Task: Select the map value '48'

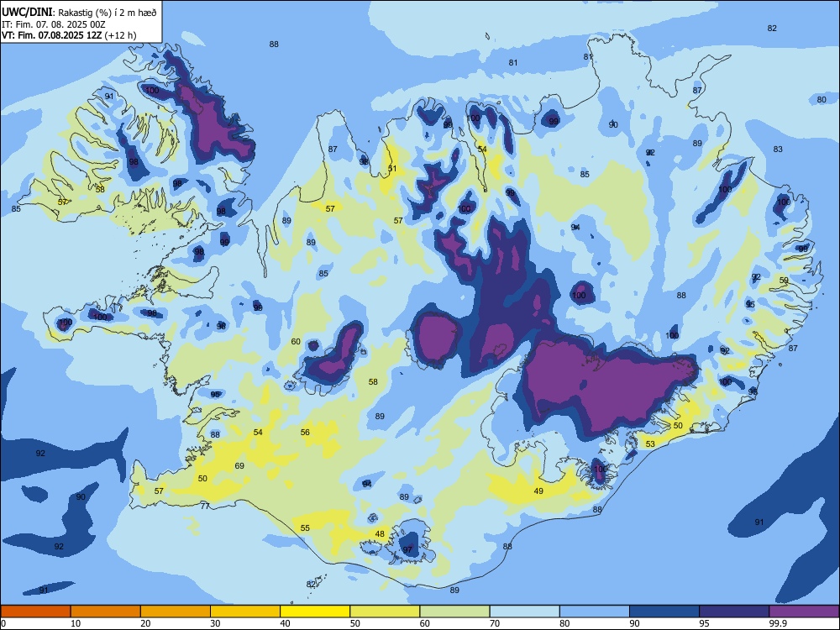Action: click(x=380, y=533)
